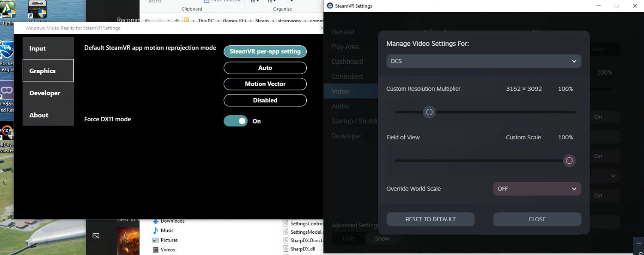This screenshot has width=644, height=255.
Task: Select Motion Vector reprojection mode
Action: point(265,84)
